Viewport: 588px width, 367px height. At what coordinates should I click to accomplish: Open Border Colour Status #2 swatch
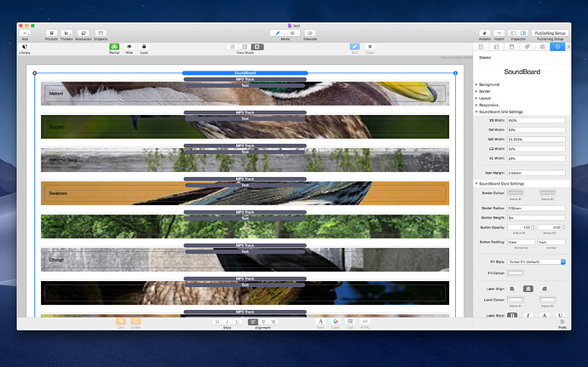click(x=547, y=192)
